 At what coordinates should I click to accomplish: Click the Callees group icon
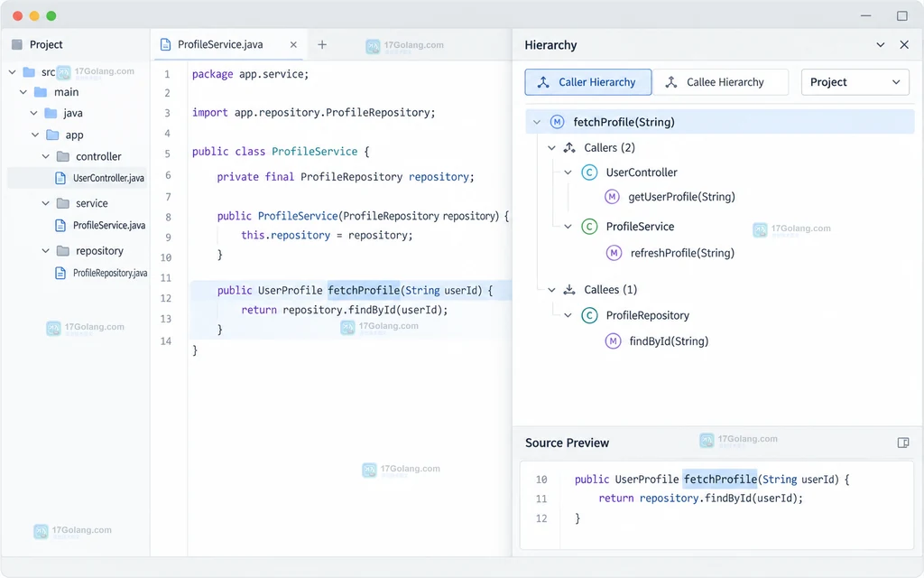pos(569,290)
